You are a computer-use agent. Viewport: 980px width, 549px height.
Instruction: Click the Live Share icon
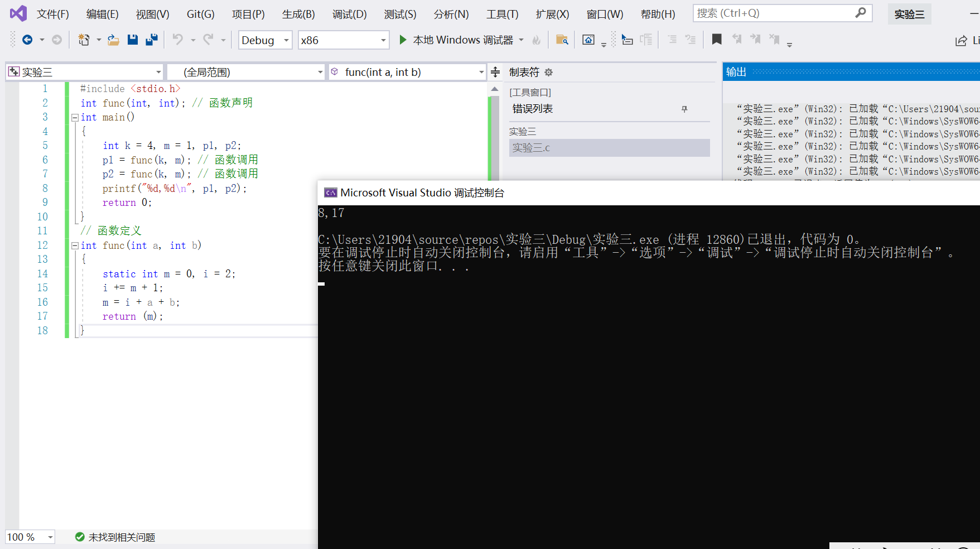click(x=961, y=40)
